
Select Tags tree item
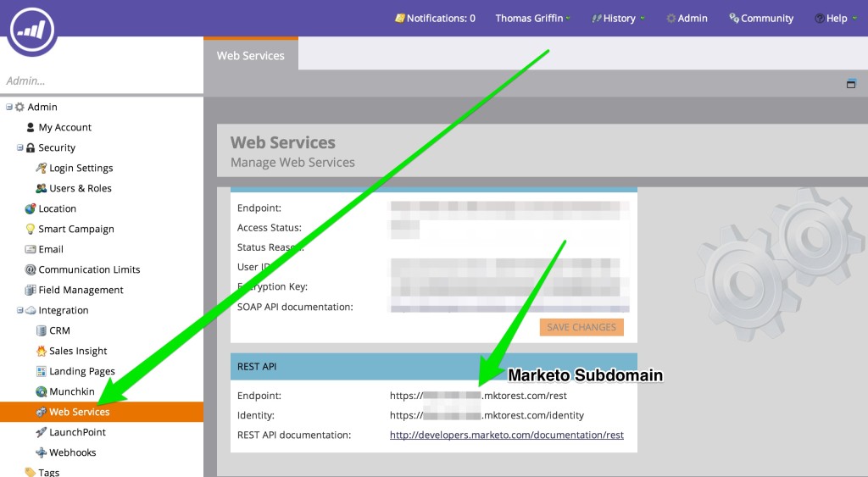pos(48,472)
